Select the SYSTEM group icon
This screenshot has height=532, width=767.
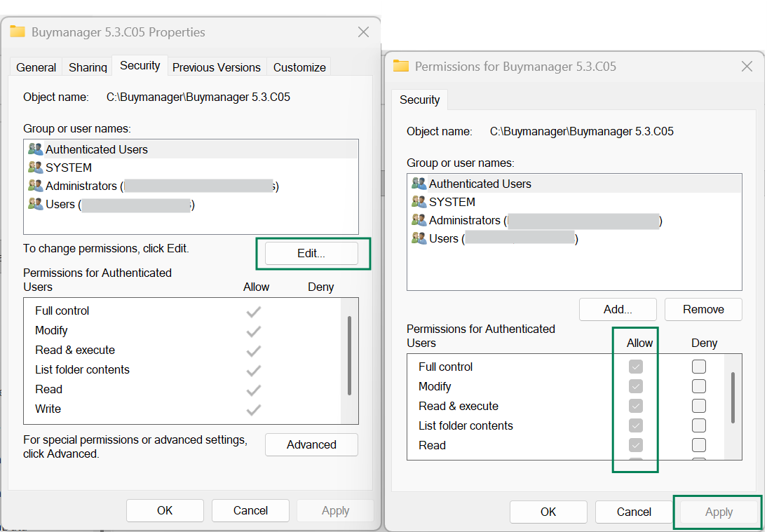(36, 167)
